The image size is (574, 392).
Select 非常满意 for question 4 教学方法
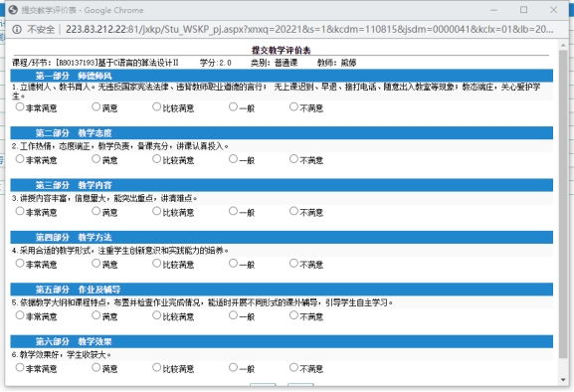(x=20, y=264)
